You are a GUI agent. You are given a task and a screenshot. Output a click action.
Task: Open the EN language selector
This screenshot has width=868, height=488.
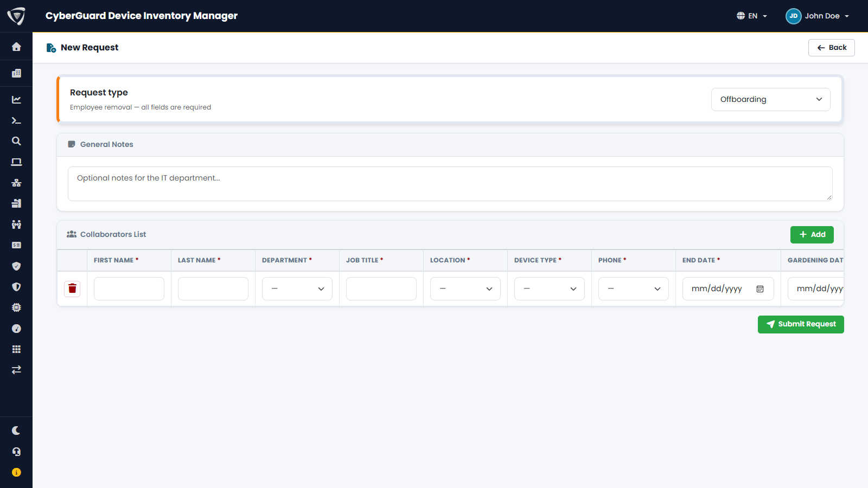tap(752, 16)
